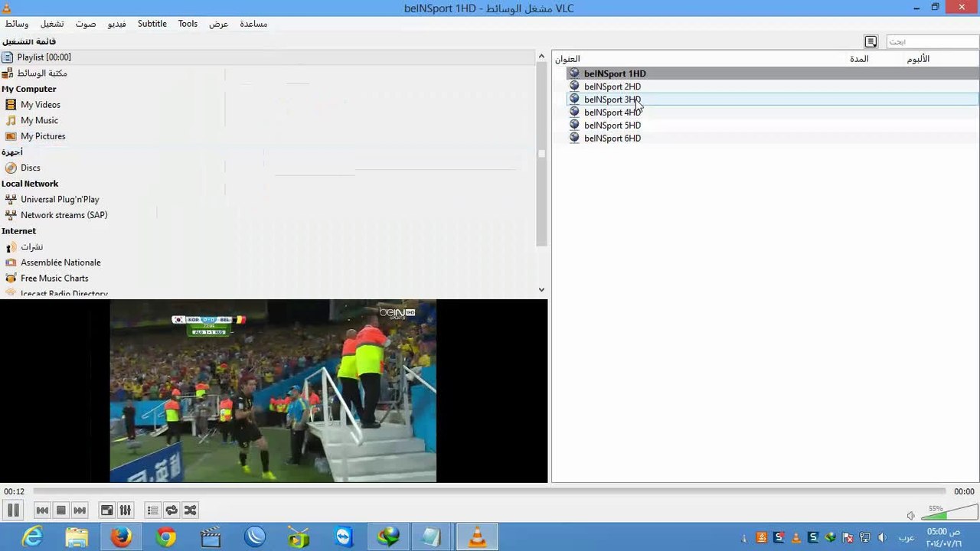Open the system volume tray icon
980x551 pixels.
pos(882,538)
